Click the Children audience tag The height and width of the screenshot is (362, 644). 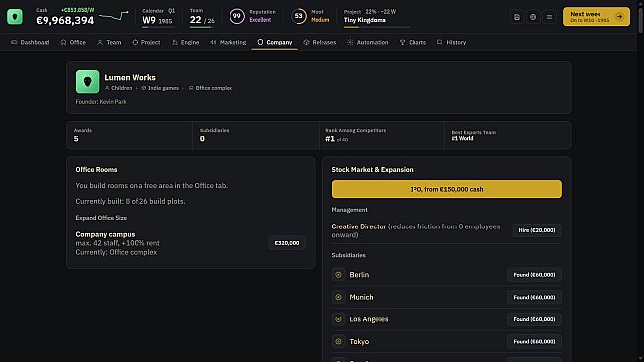[119, 88]
